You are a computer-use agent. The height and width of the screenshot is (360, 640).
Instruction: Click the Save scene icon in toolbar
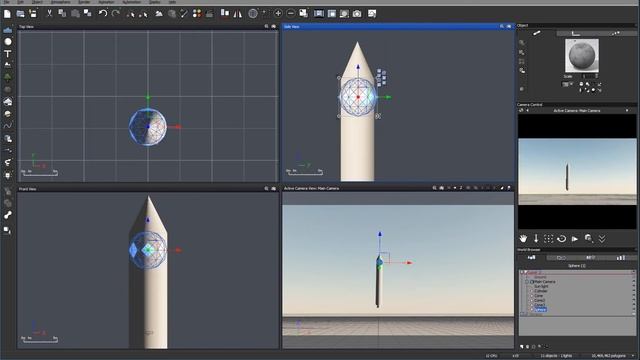[33, 13]
